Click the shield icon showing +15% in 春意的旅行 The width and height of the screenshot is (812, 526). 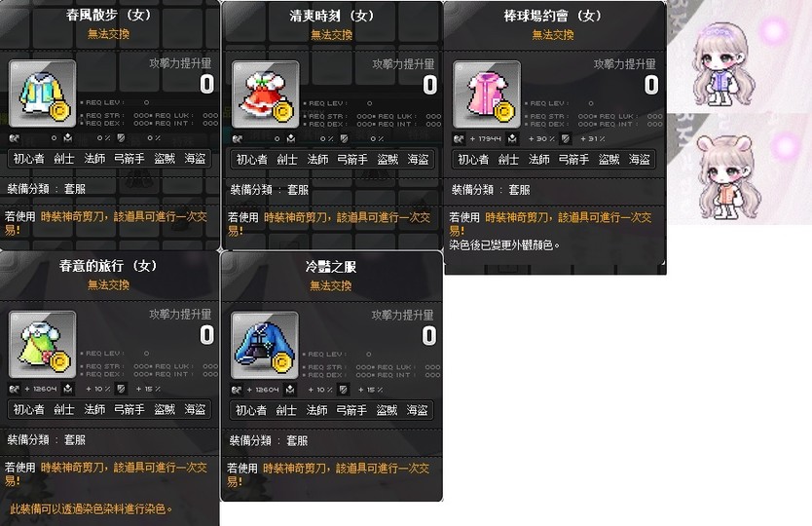(121, 389)
